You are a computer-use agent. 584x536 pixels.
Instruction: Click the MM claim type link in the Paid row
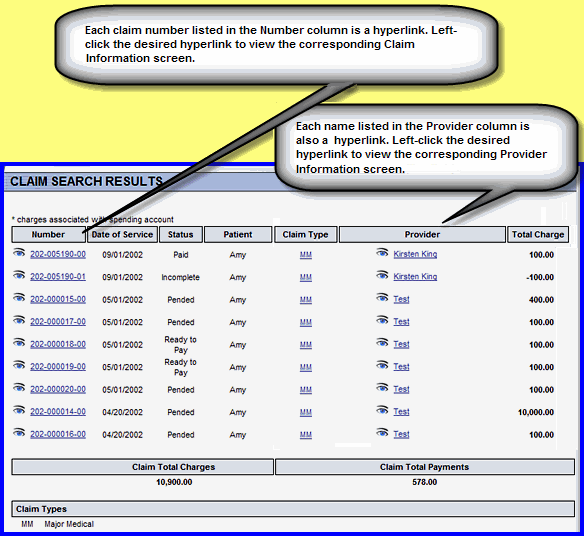coord(306,255)
